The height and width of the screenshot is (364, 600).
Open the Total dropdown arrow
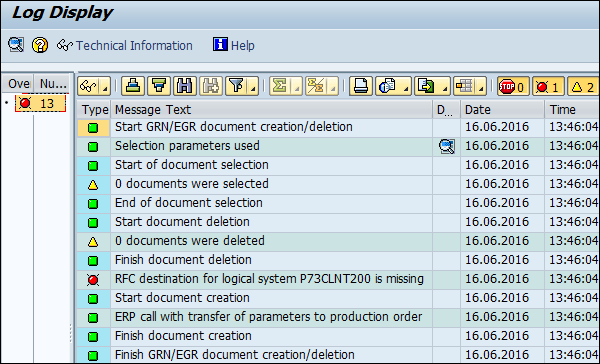pos(297,86)
